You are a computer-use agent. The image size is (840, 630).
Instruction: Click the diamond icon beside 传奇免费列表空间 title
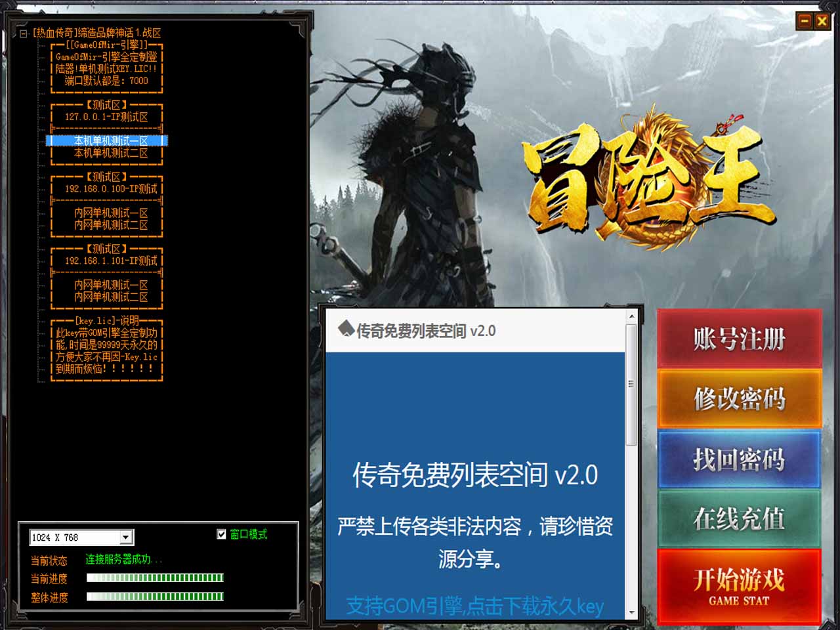pyautogui.click(x=346, y=329)
